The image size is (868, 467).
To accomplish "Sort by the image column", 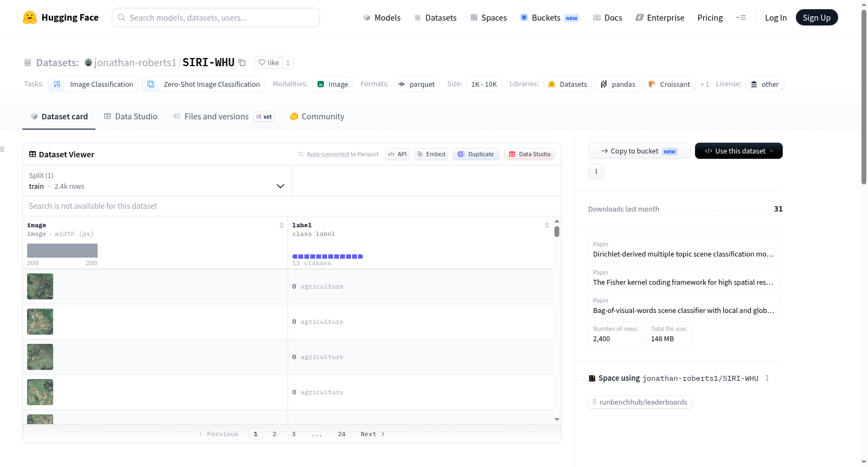I will coord(282,225).
